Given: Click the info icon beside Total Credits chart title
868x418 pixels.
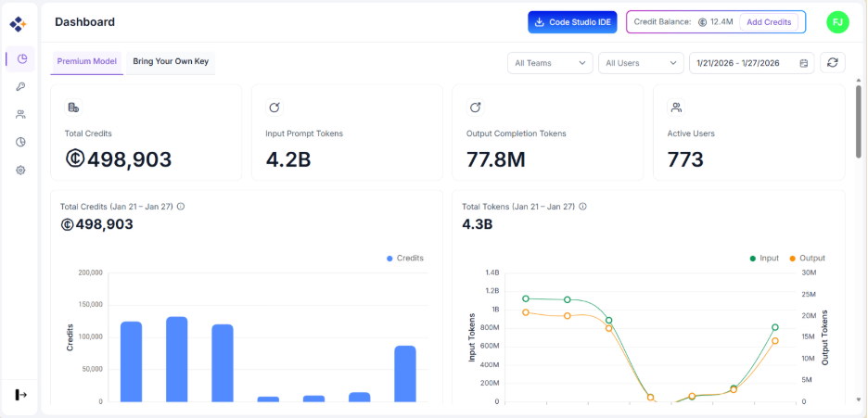Looking at the screenshot, I should tap(181, 207).
